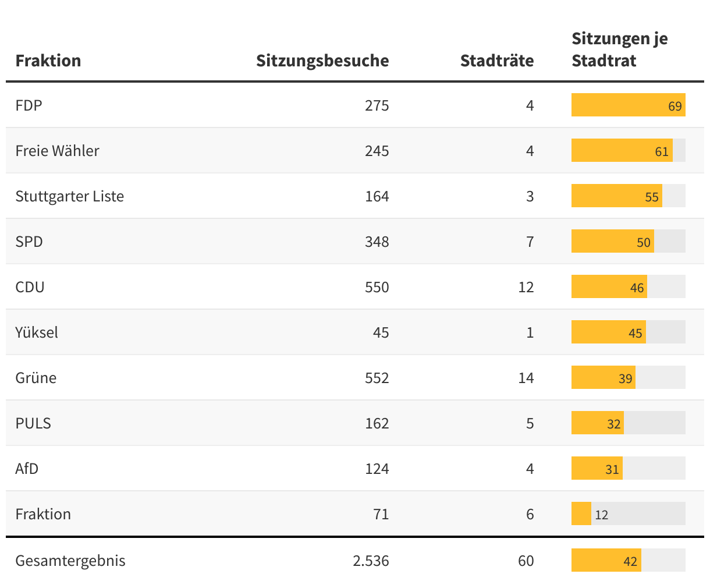Select the Sitzungen je Stadtrat header
Image resolution: width=710 pixels, height=588 pixels.
click(x=619, y=49)
